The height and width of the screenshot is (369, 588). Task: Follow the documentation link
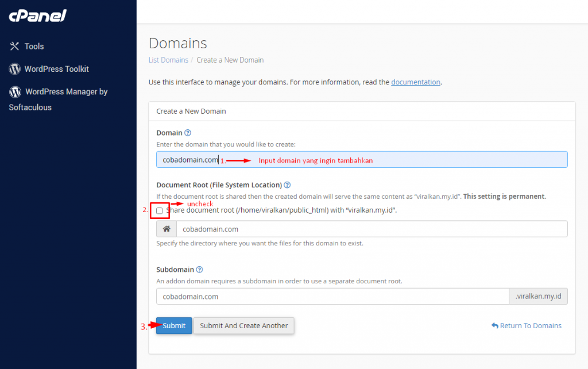click(415, 82)
